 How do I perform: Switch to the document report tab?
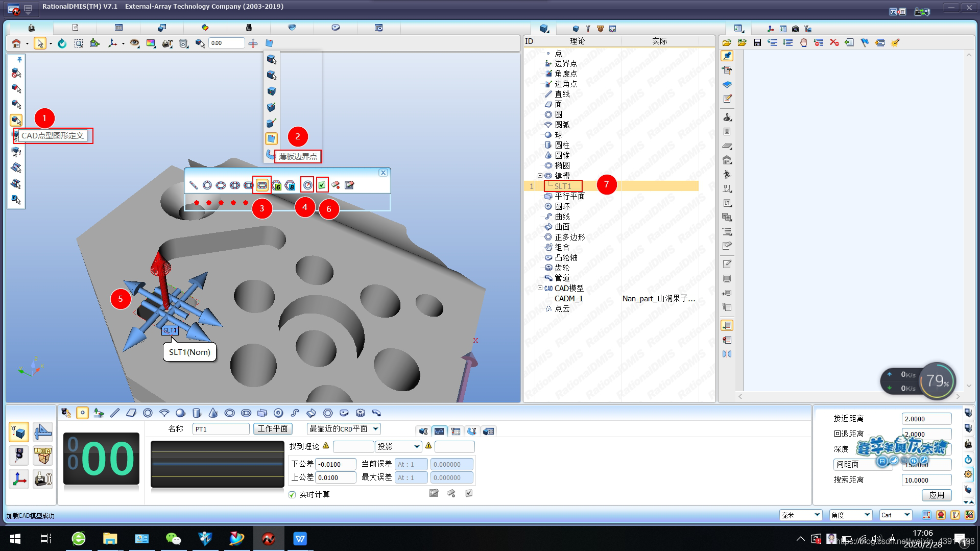tap(75, 28)
